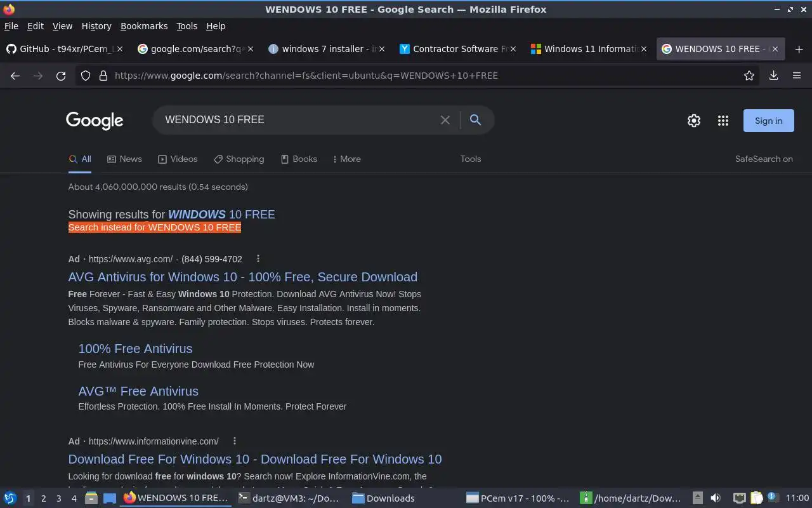Viewport: 812px width, 508px height.
Task: Open SafeSearch on settings
Action: click(764, 159)
